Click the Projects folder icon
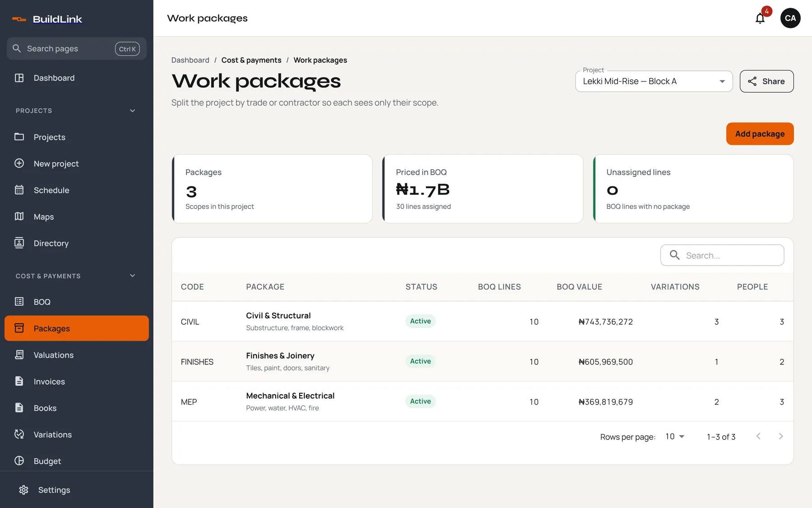 pos(19,137)
